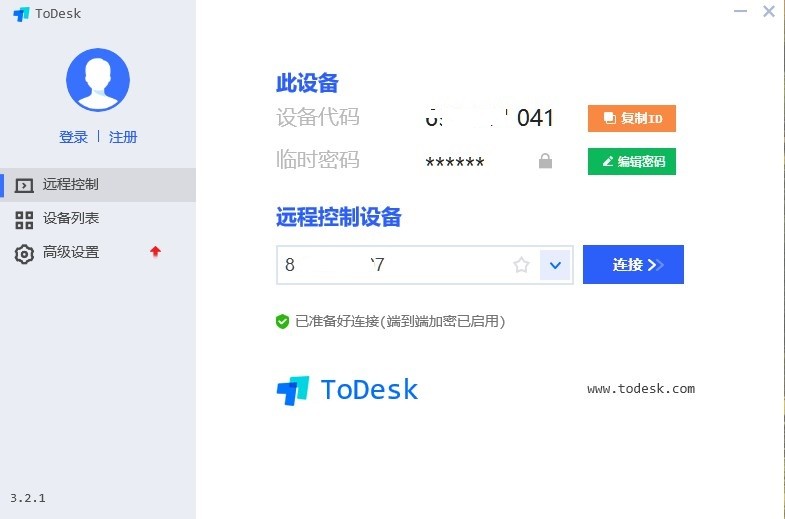Click the 复制ID copy button
The width and height of the screenshot is (785, 519).
[632, 119]
